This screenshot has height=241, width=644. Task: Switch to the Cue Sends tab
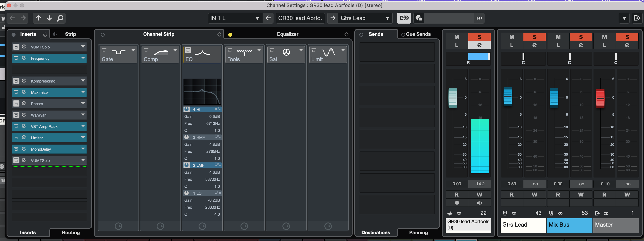(418, 34)
